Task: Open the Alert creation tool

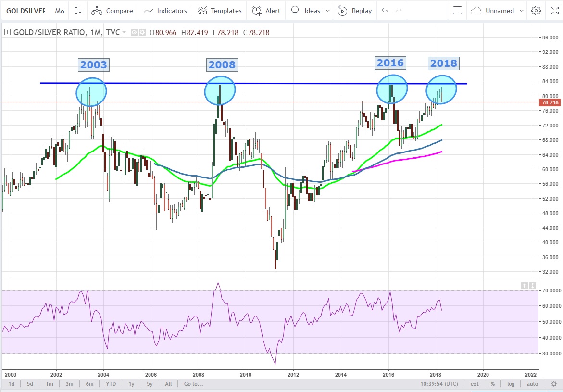Action: click(266, 11)
